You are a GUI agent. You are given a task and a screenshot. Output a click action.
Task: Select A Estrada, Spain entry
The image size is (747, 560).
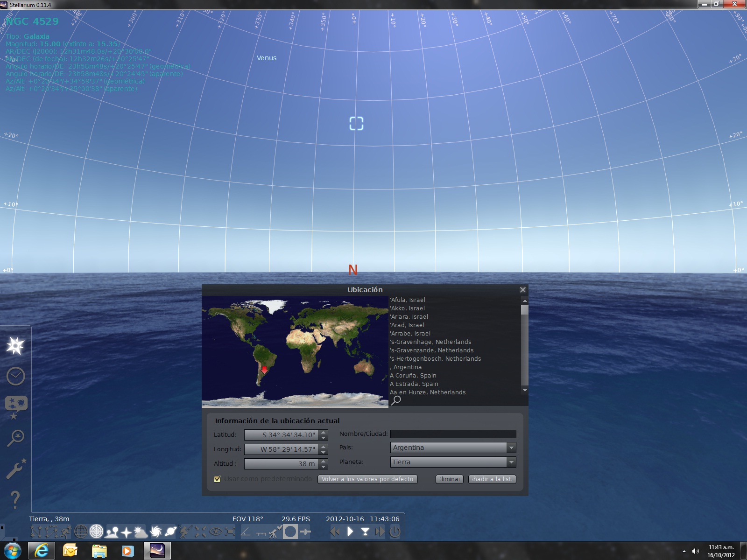414,384
